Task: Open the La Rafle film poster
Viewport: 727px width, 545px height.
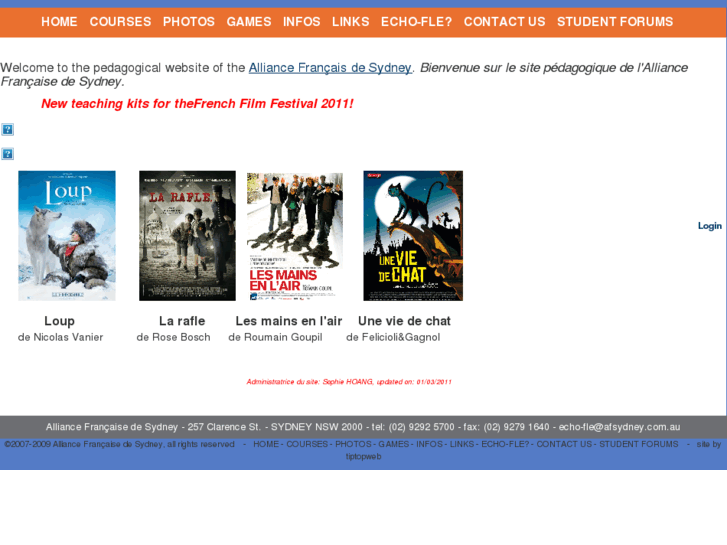Action: [187, 236]
